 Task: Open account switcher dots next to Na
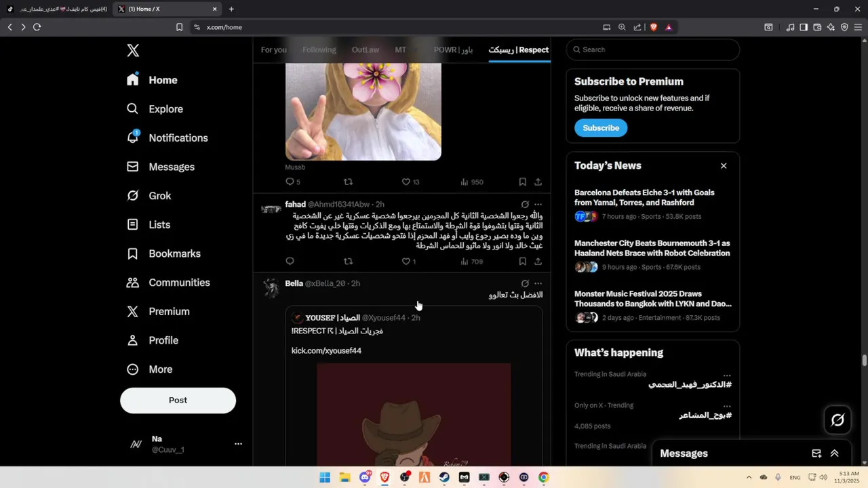coord(238,444)
